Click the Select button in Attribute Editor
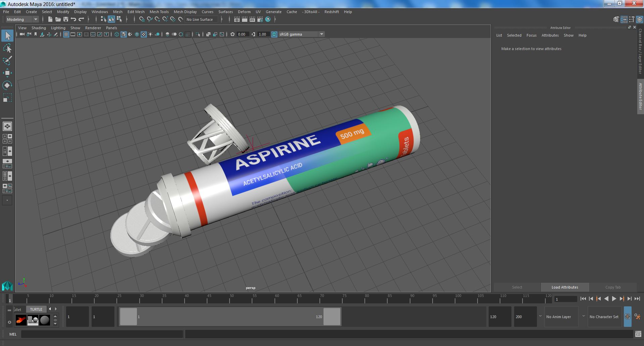 517,287
